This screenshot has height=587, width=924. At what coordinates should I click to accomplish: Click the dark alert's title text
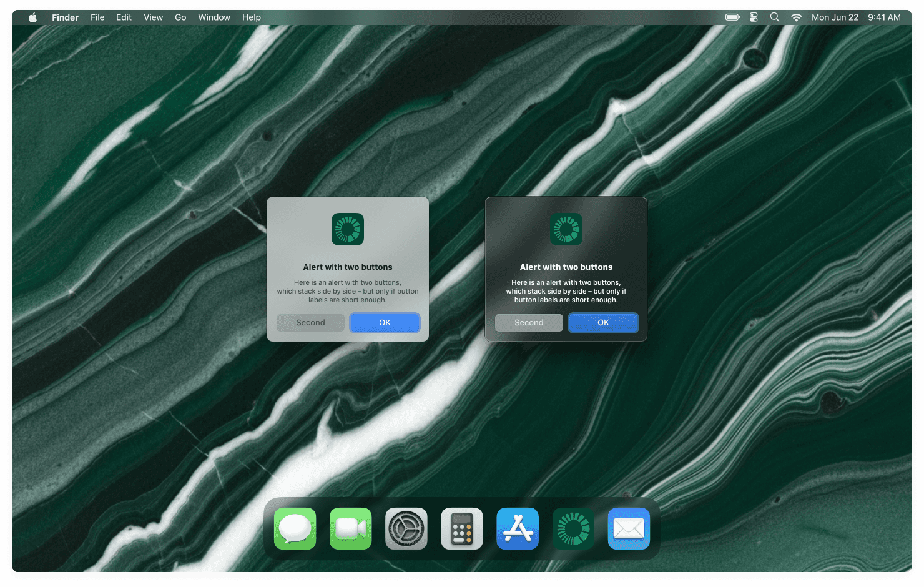(566, 267)
